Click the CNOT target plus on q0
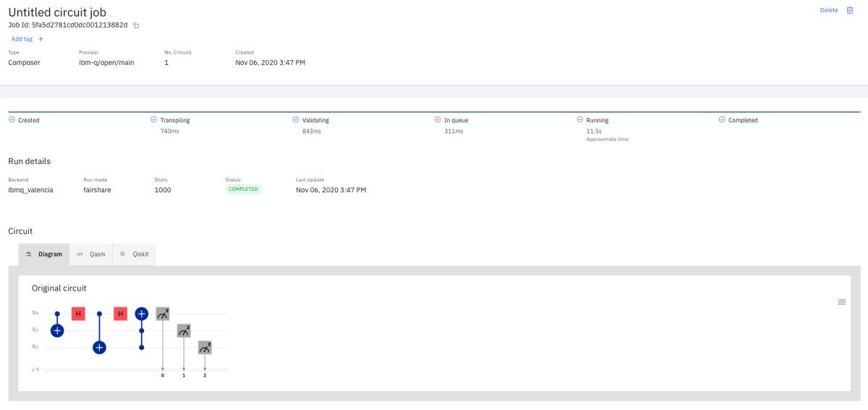The width and height of the screenshot is (868, 410). (x=142, y=314)
